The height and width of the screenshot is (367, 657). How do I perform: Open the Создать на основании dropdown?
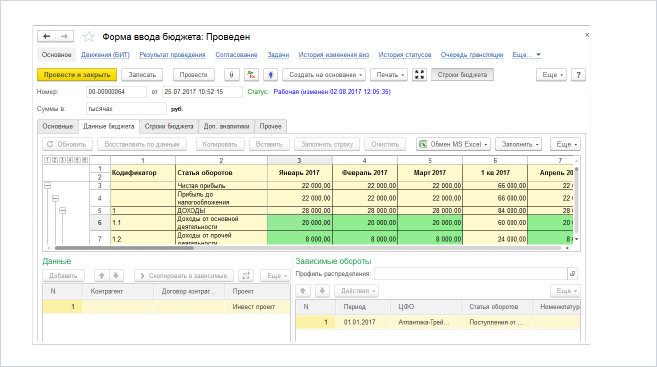(324, 75)
